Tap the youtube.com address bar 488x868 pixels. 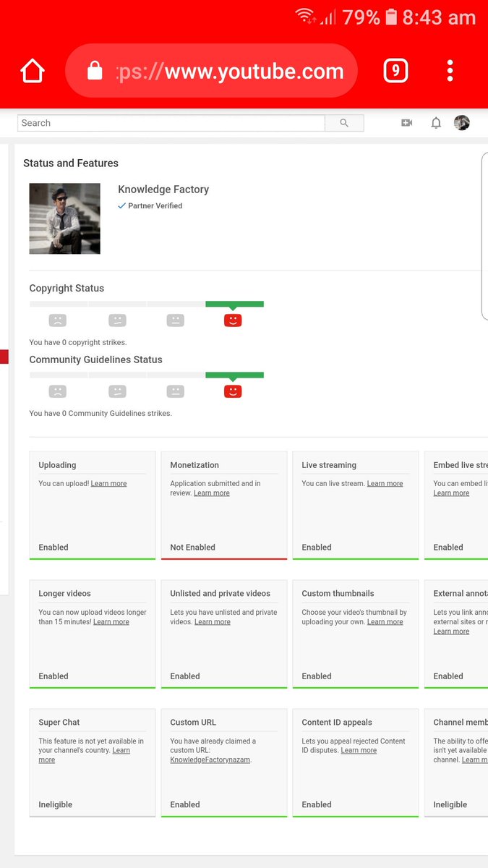point(211,71)
